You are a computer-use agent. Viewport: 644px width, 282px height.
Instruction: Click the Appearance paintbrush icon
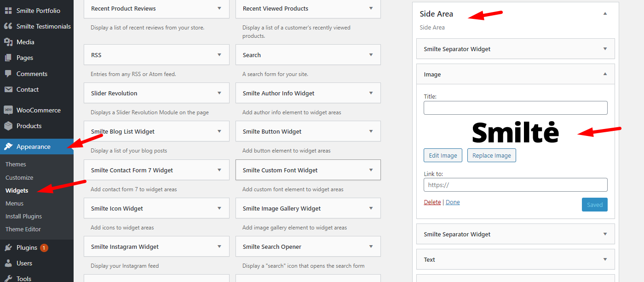point(8,147)
